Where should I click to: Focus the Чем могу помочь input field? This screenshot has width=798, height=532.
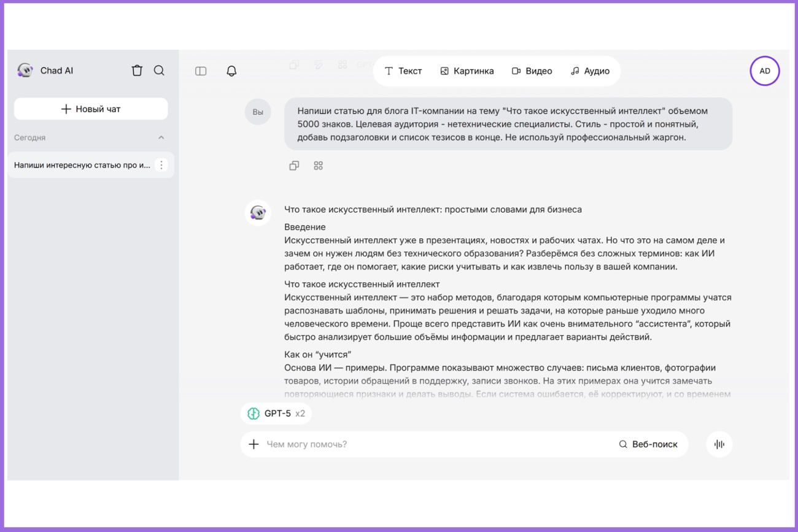pyautogui.click(x=430, y=444)
